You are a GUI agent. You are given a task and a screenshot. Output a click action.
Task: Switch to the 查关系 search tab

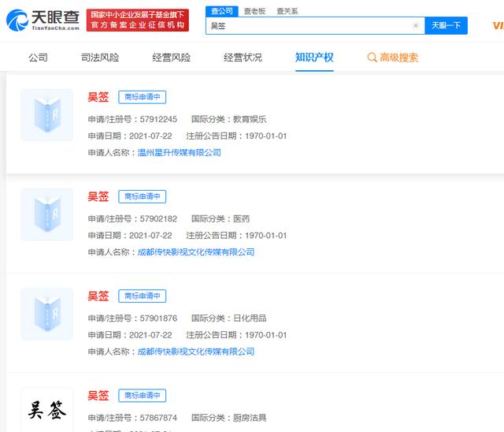point(287,11)
